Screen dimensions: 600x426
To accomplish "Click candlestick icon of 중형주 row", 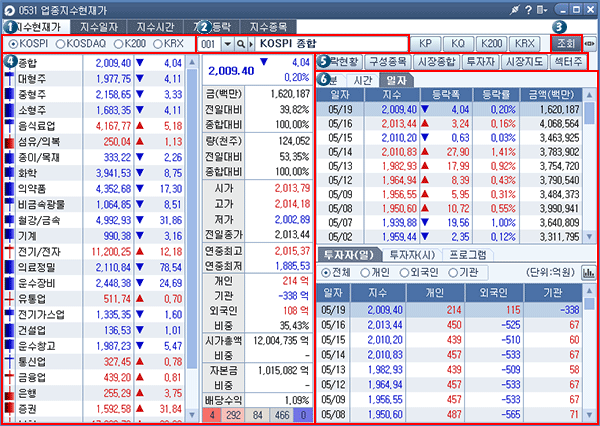I will coord(9,95).
